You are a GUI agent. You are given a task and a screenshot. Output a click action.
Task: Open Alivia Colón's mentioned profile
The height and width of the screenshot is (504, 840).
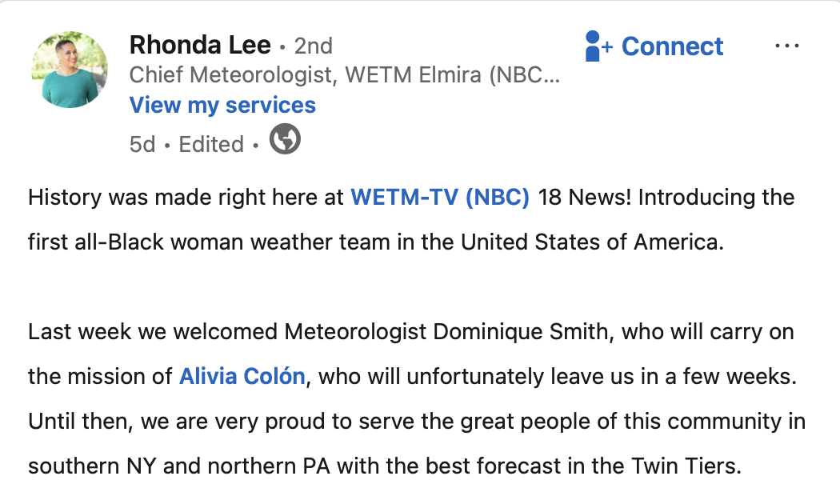(x=242, y=377)
